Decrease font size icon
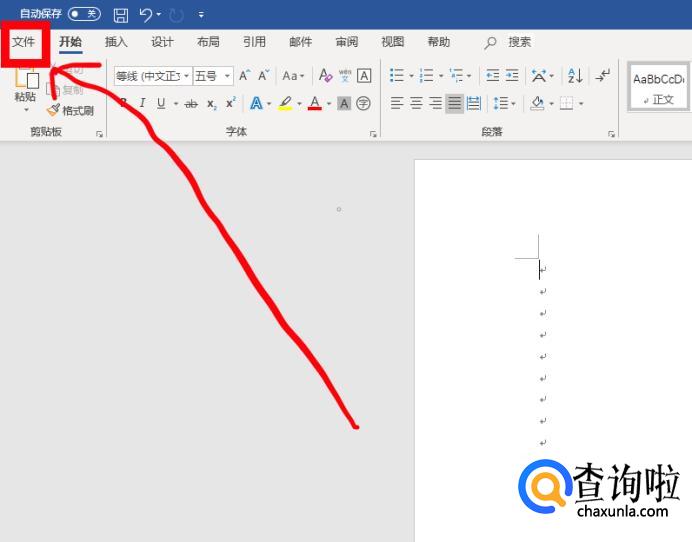This screenshot has width=692, height=542. tap(263, 76)
